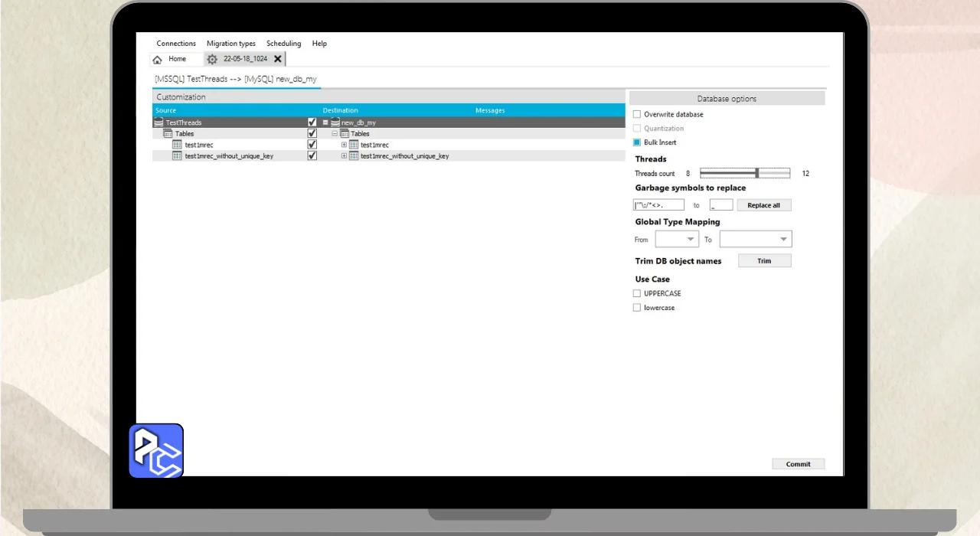Click the Database options header
The image size is (980, 536).
(x=727, y=99)
